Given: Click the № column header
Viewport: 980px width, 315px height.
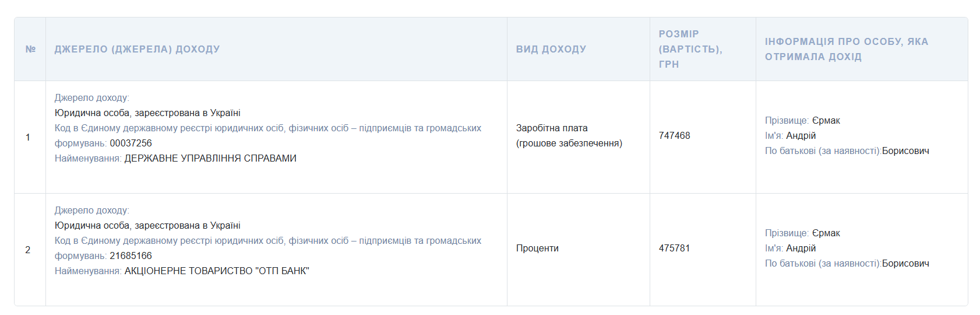Looking at the screenshot, I should [x=30, y=49].
